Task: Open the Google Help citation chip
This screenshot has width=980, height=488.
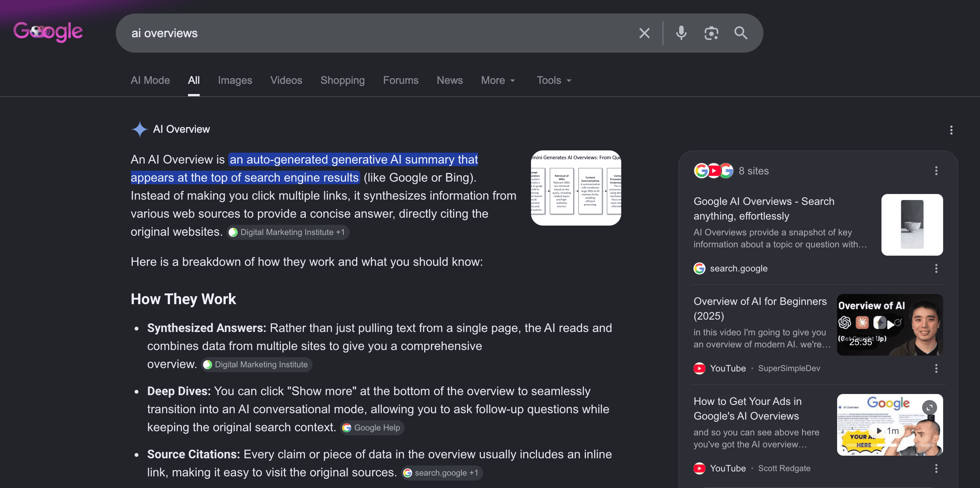Action: (x=372, y=428)
